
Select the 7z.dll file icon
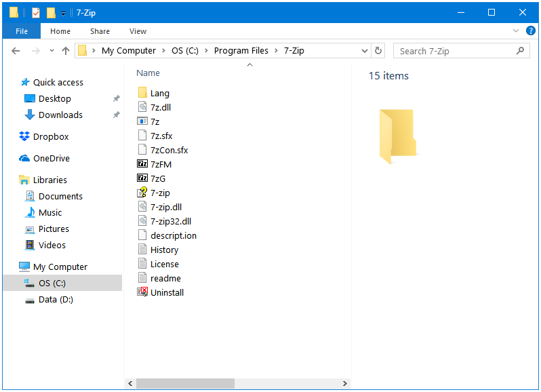pyautogui.click(x=142, y=107)
